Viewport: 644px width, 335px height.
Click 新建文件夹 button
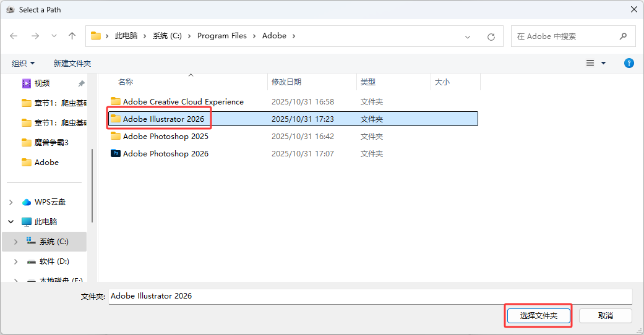pos(72,63)
